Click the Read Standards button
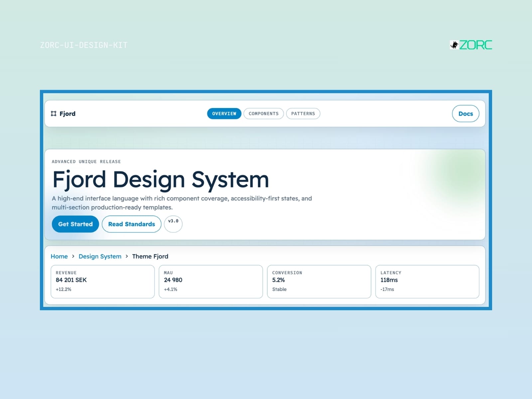Image resolution: width=532 pixels, height=399 pixels. pos(132,224)
